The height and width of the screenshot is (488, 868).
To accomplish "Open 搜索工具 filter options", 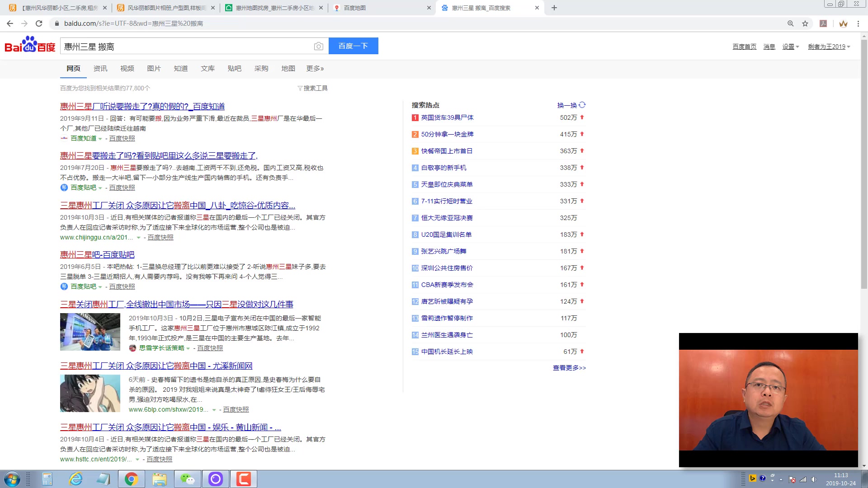I will [x=312, y=88].
